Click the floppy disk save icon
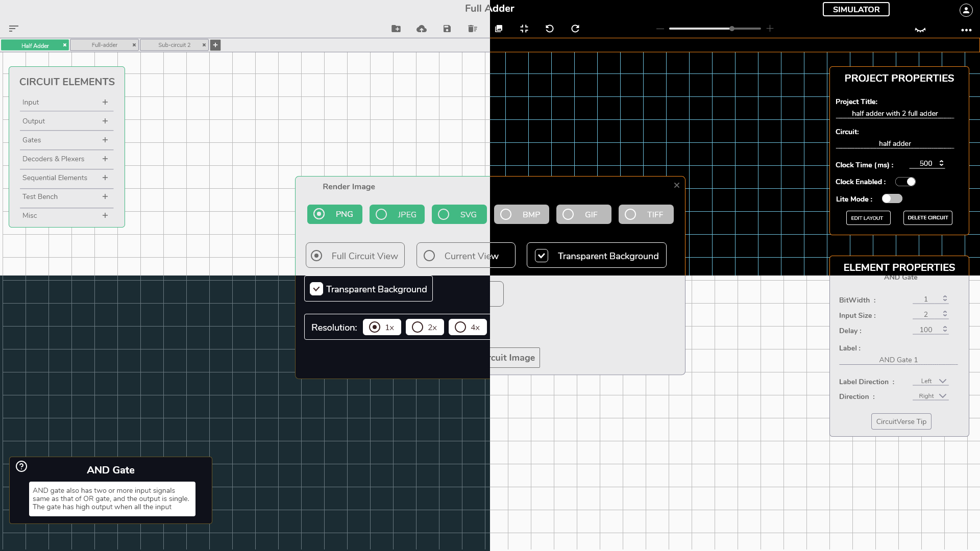This screenshot has height=551, width=980. point(447,29)
